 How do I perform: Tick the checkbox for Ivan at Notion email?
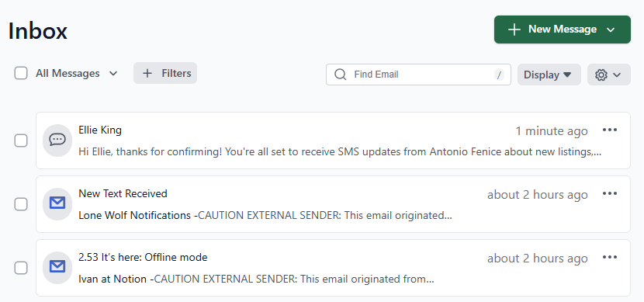[x=21, y=268]
